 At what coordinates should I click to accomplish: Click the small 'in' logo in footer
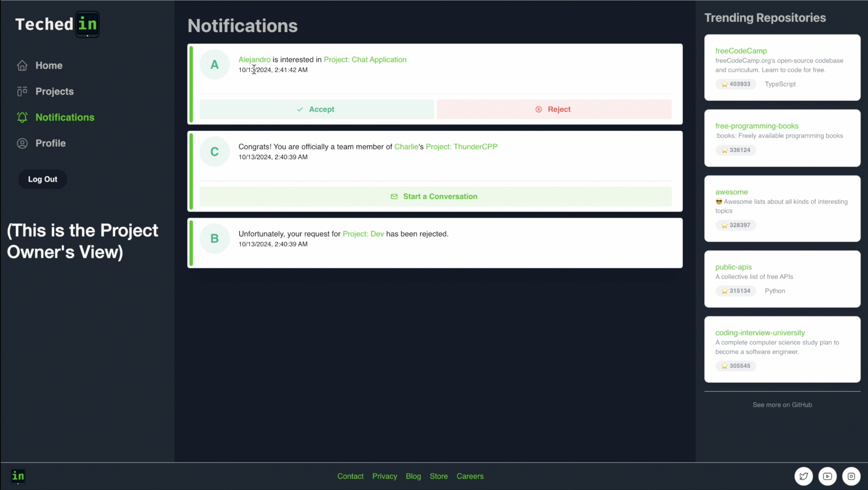pos(18,476)
